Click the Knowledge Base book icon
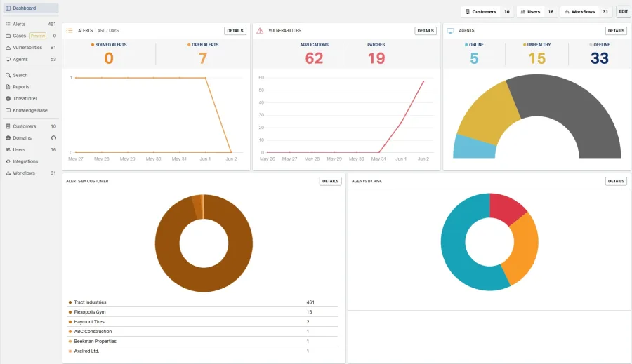 [8, 110]
